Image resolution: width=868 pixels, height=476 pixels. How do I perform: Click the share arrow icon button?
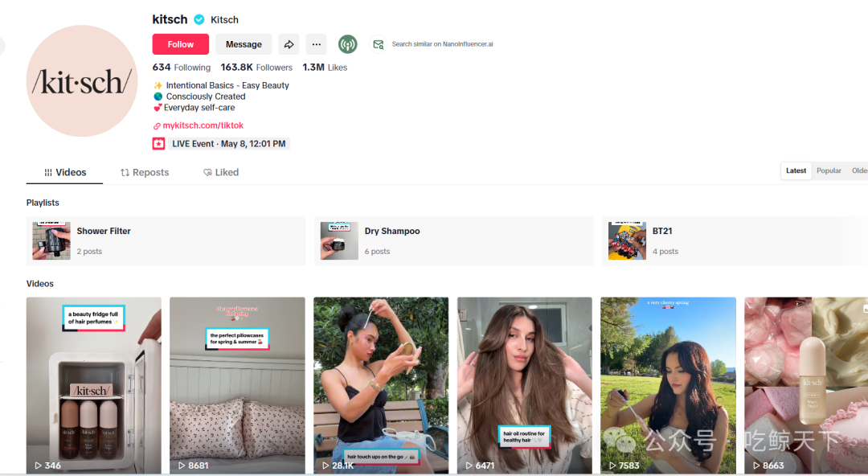[x=289, y=44]
